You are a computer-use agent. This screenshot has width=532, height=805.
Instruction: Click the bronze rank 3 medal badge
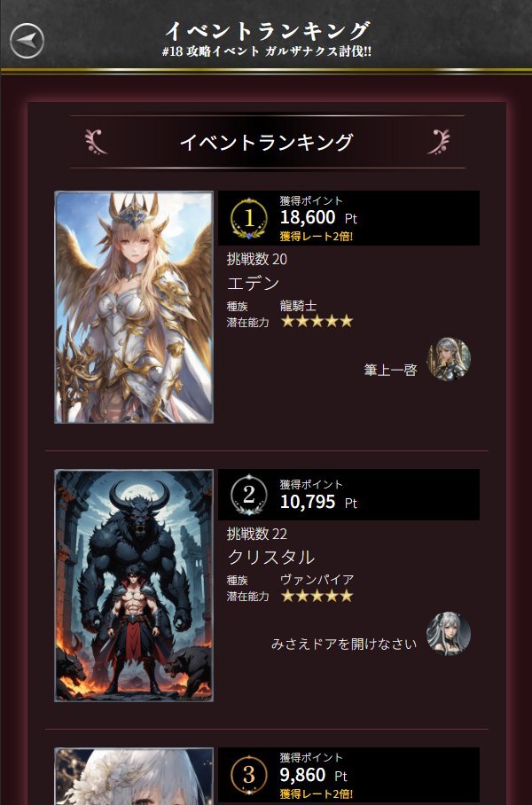(x=249, y=774)
